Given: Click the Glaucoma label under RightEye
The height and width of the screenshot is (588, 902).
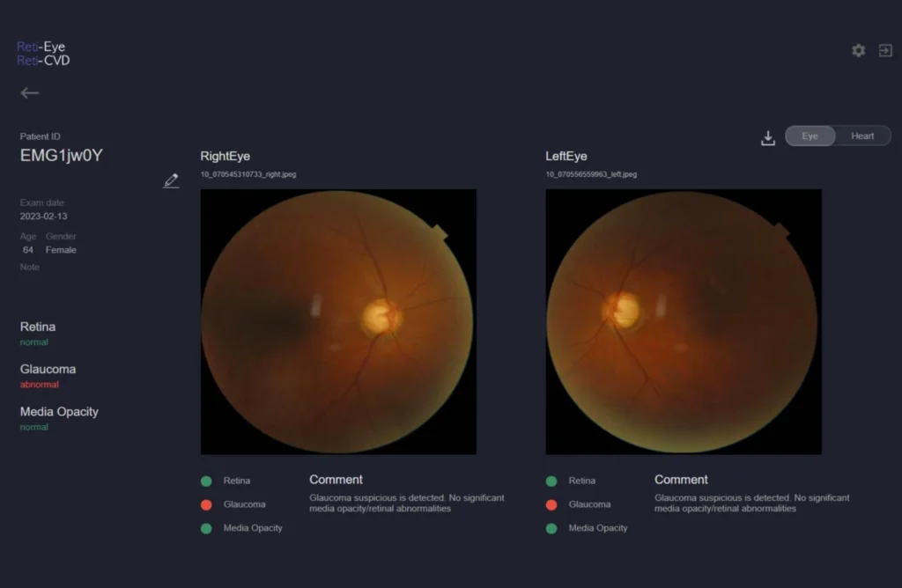Looking at the screenshot, I should (x=245, y=504).
